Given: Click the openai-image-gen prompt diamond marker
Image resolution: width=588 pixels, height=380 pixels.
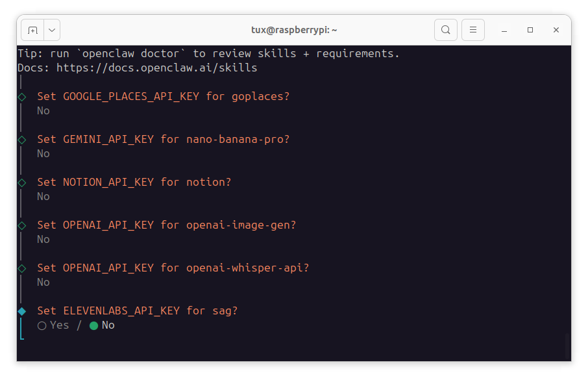Looking at the screenshot, I should click(x=22, y=225).
